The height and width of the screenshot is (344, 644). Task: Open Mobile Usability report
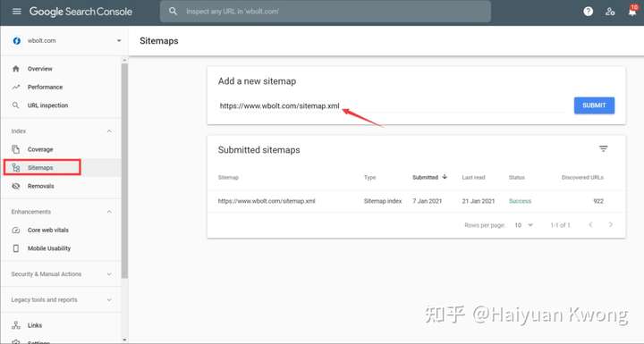[49, 248]
